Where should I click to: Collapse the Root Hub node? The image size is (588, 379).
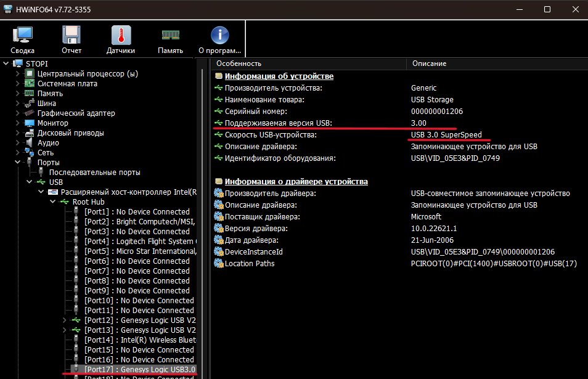click(x=53, y=202)
